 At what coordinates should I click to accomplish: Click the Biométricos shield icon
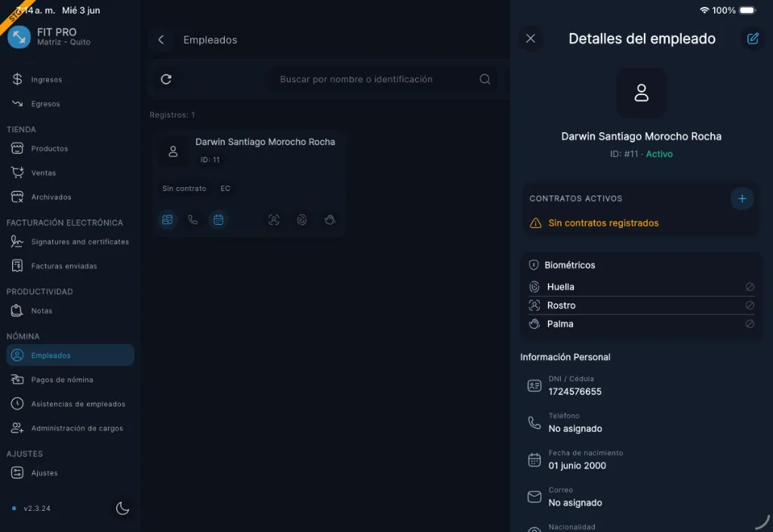pyautogui.click(x=534, y=265)
